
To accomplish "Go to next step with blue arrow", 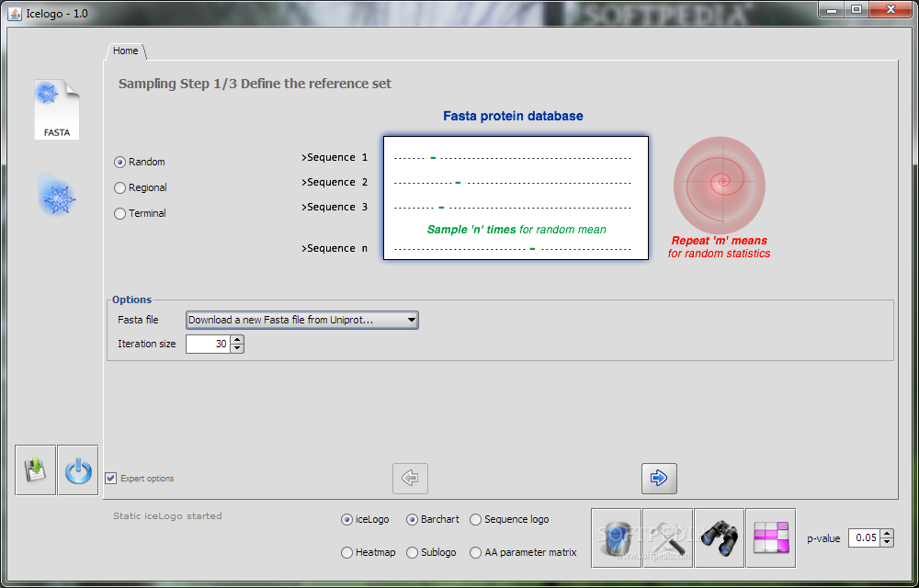I will [x=659, y=478].
